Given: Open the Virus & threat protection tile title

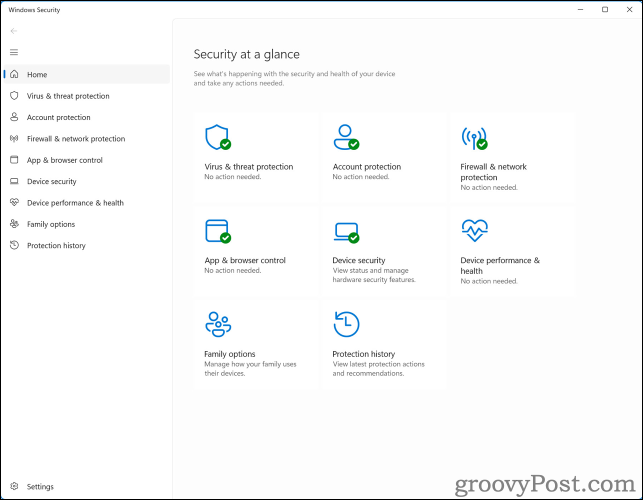Looking at the screenshot, I should [249, 167].
